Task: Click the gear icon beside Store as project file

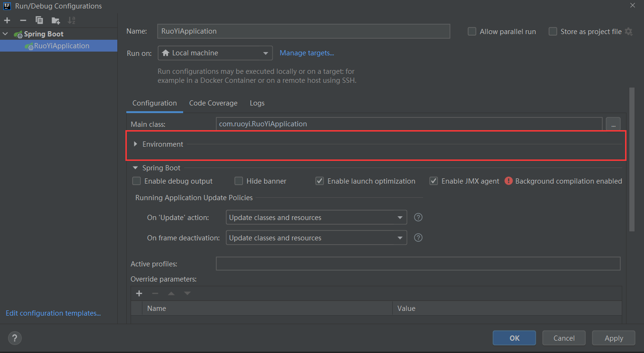Action: point(628,32)
